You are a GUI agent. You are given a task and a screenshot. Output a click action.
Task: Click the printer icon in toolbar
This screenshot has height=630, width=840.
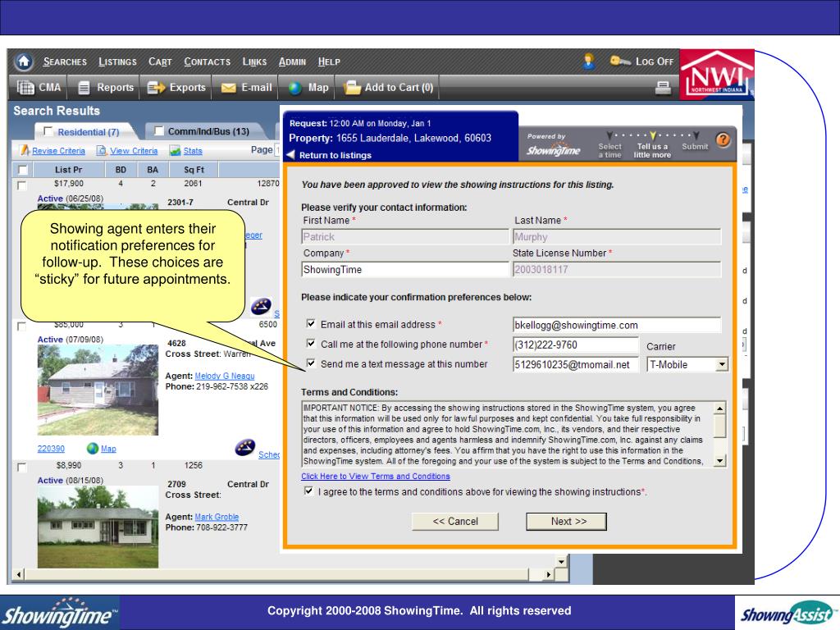pyautogui.click(x=663, y=87)
